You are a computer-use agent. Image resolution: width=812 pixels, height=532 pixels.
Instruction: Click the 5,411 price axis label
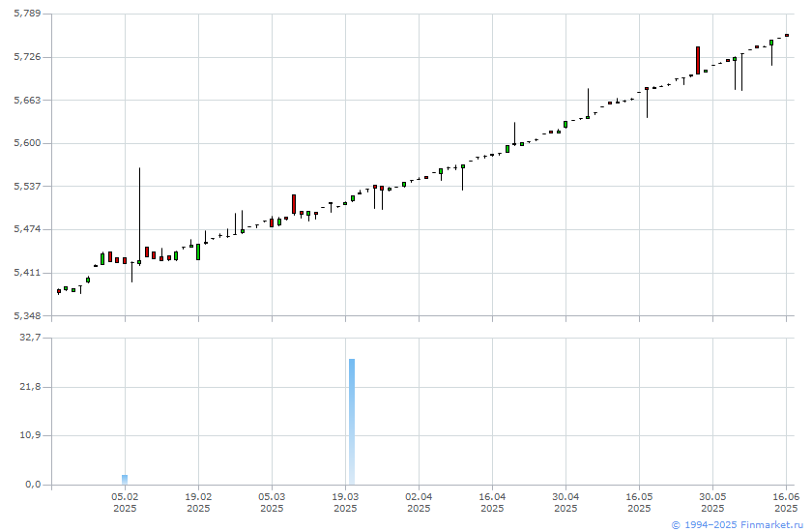click(27, 273)
